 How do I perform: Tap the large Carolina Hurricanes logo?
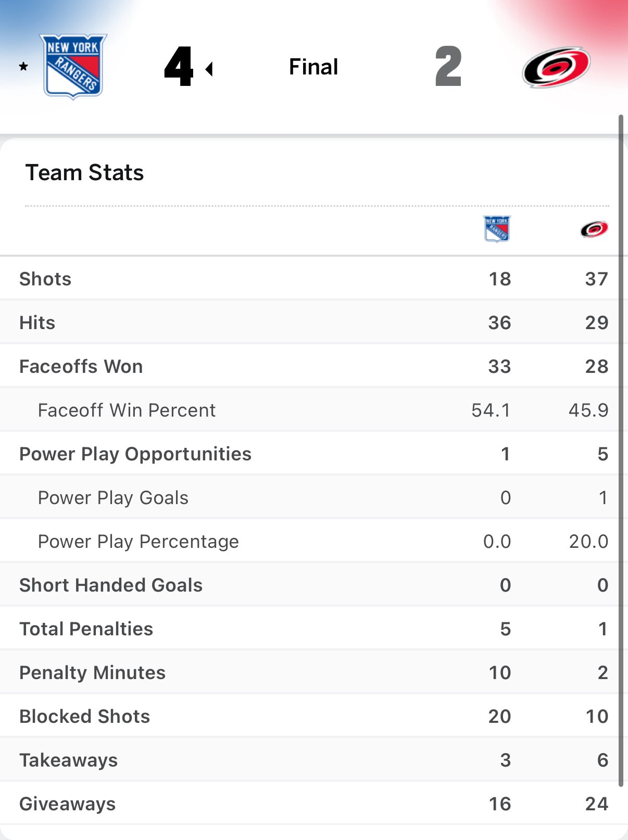pos(556,67)
